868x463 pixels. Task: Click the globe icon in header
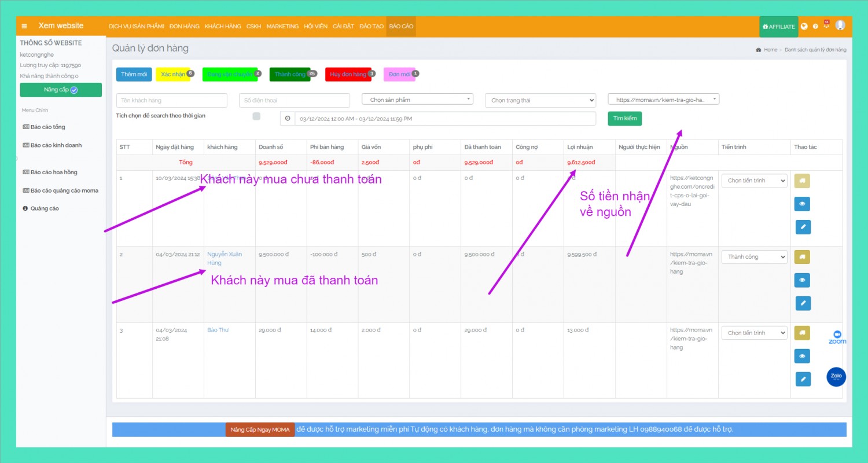tap(804, 27)
